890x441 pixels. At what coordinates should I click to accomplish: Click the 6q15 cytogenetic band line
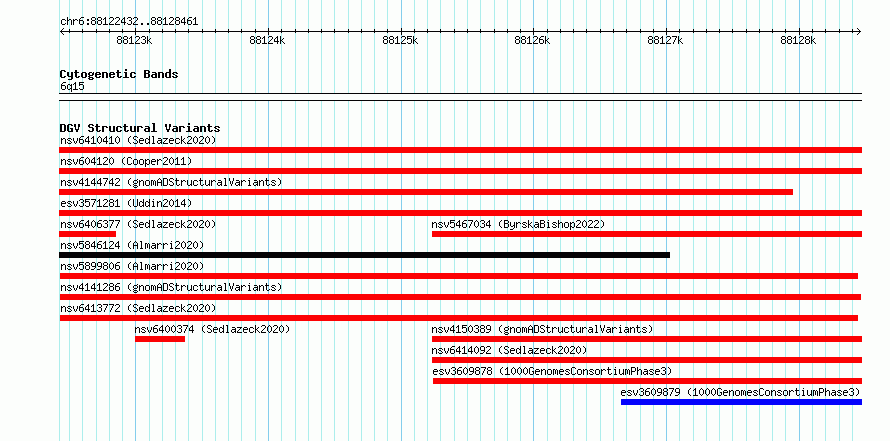(x=460, y=97)
